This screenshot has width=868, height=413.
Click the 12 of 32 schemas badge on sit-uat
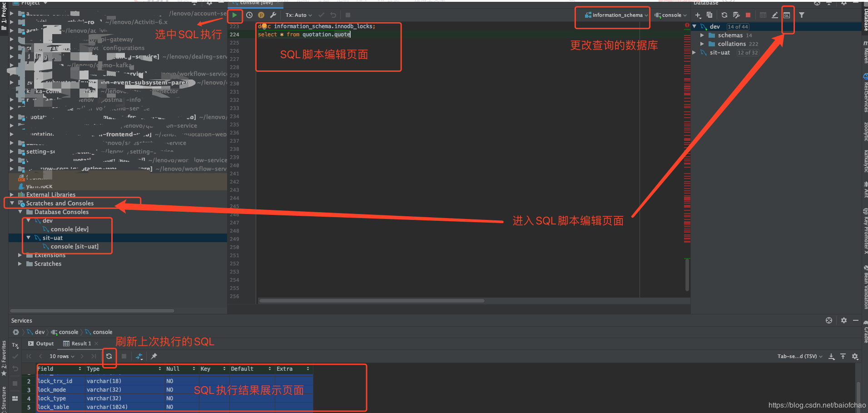[x=748, y=53]
